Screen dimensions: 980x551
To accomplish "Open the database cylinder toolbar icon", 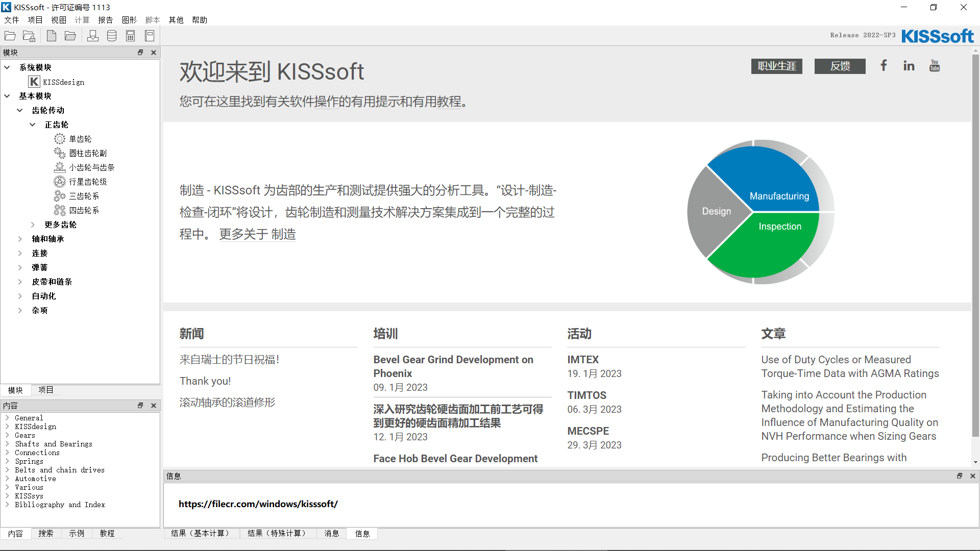I will (112, 36).
